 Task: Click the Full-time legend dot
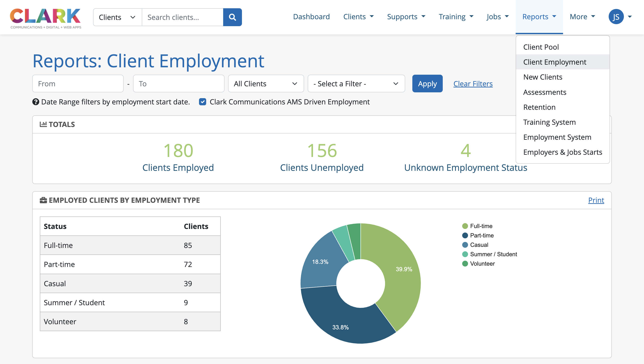click(x=465, y=226)
